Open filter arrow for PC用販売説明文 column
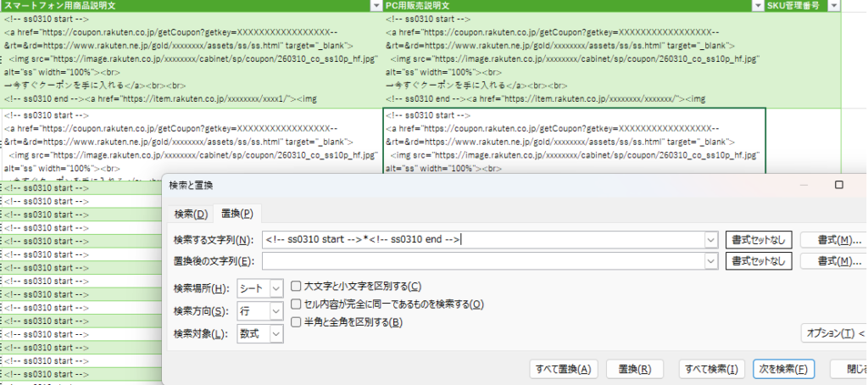The image size is (868, 385). point(758,6)
